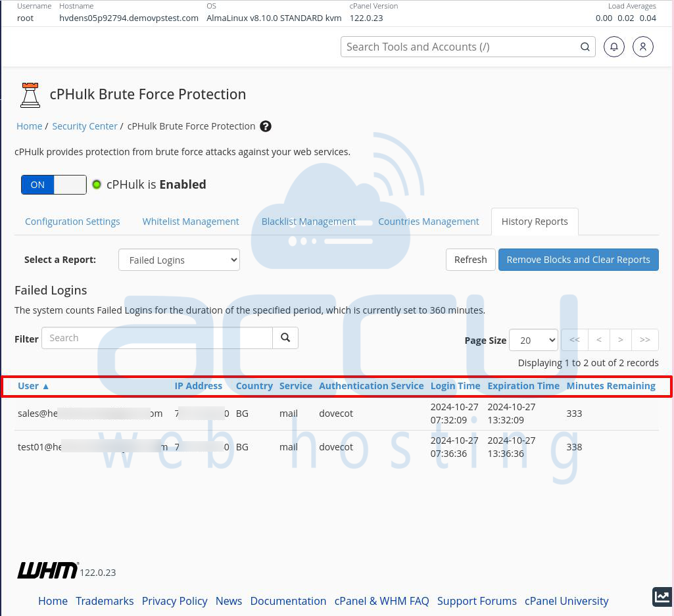Sort the table by User column
The height and width of the screenshot is (616, 674).
tap(33, 386)
